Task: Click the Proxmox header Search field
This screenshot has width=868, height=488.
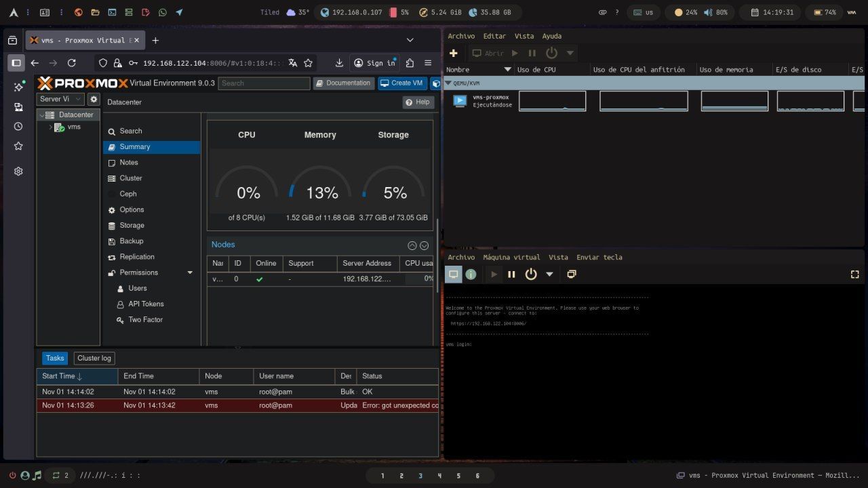Action: [x=264, y=83]
